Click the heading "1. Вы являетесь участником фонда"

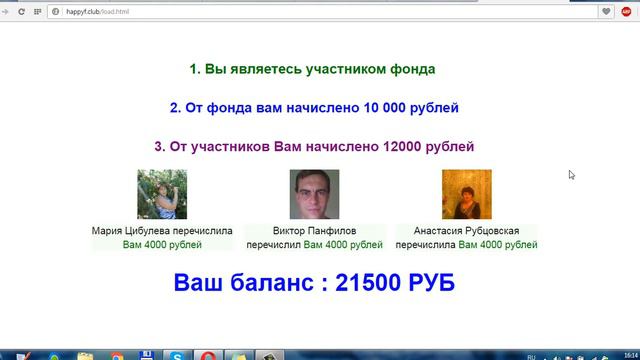click(x=312, y=69)
